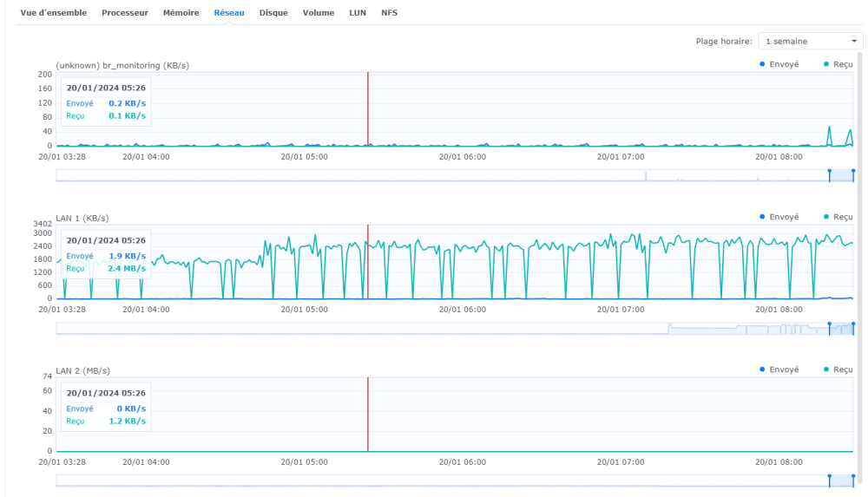Click the LAN 1 (KB/s) chart title
The width and height of the screenshot is (868, 497).
click(x=82, y=218)
